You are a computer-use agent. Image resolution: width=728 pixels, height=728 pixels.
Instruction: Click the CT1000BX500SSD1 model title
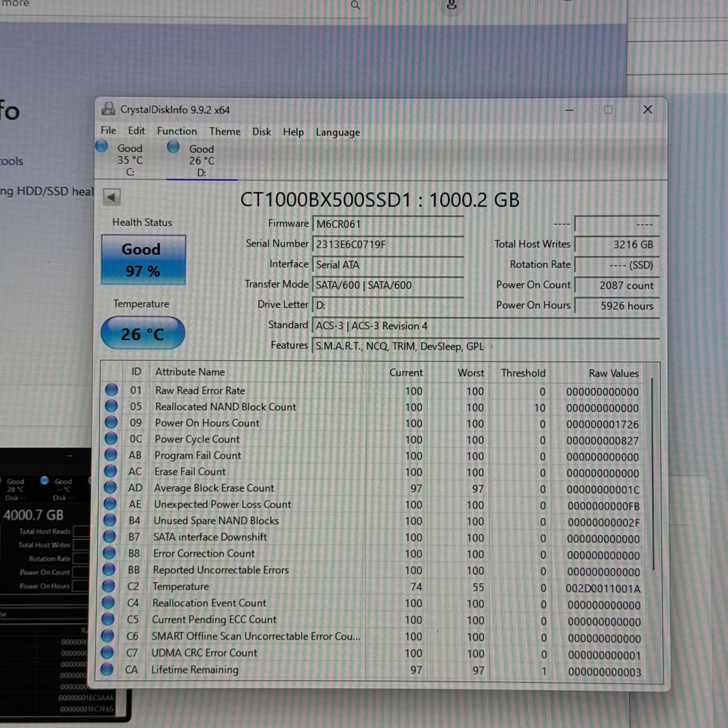tap(380, 199)
